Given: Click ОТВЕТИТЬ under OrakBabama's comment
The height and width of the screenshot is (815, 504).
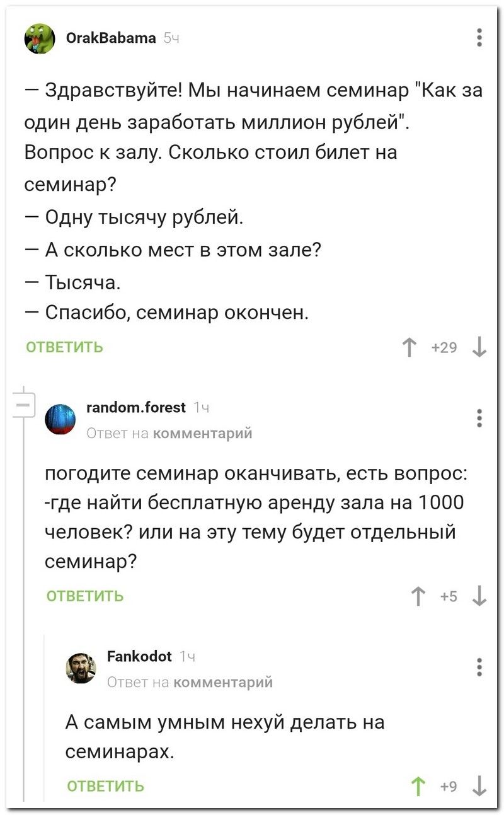Looking at the screenshot, I should coord(65,347).
